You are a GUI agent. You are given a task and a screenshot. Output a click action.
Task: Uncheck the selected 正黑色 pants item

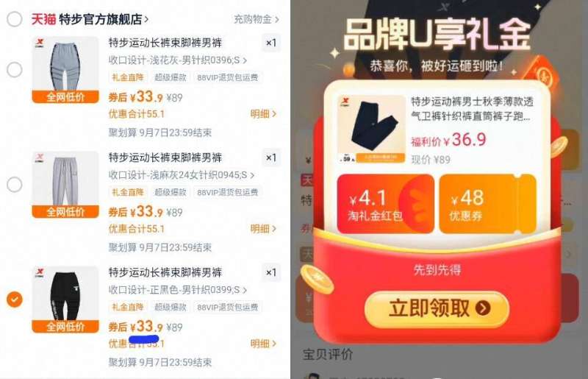coord(15,300)
